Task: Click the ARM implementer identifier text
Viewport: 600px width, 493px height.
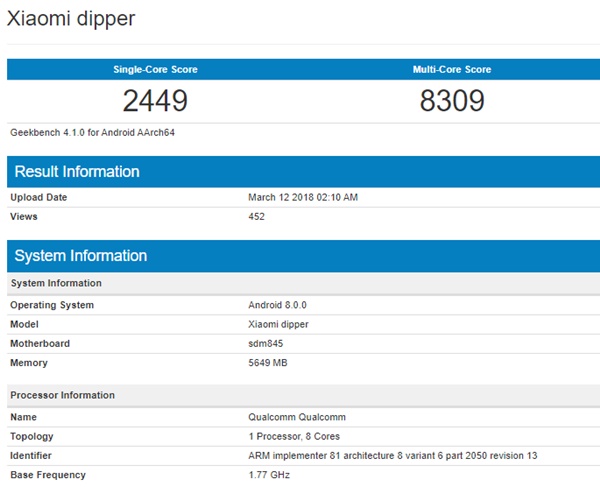Action: point(392,455)
